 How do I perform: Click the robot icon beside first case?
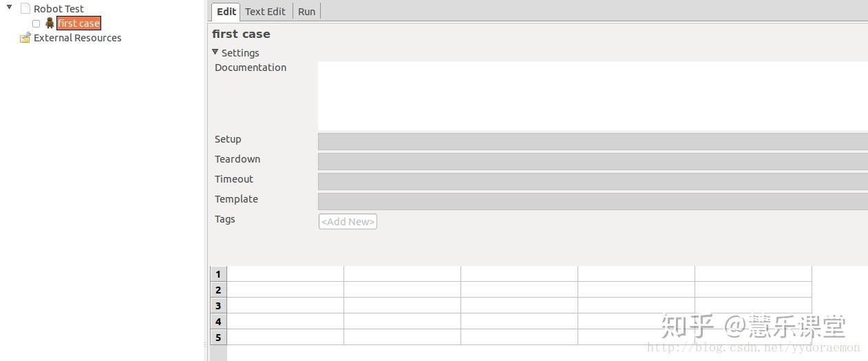click(x=50, y=23)
